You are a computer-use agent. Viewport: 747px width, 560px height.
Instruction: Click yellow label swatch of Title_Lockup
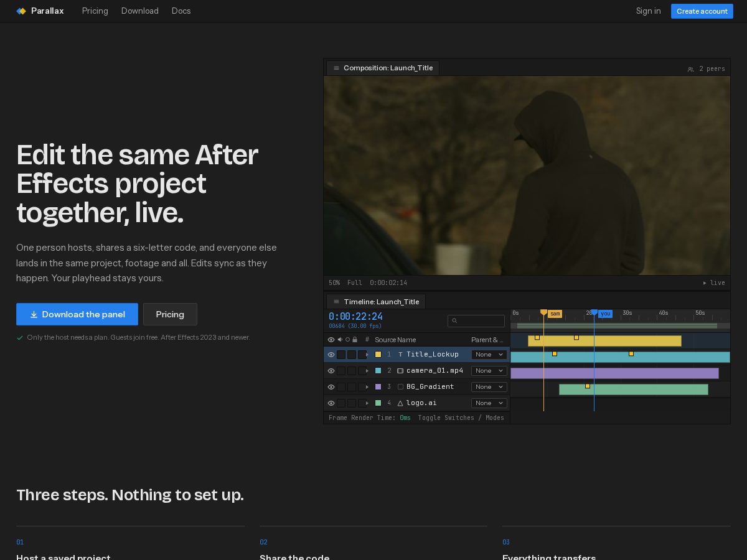point(378,355)
